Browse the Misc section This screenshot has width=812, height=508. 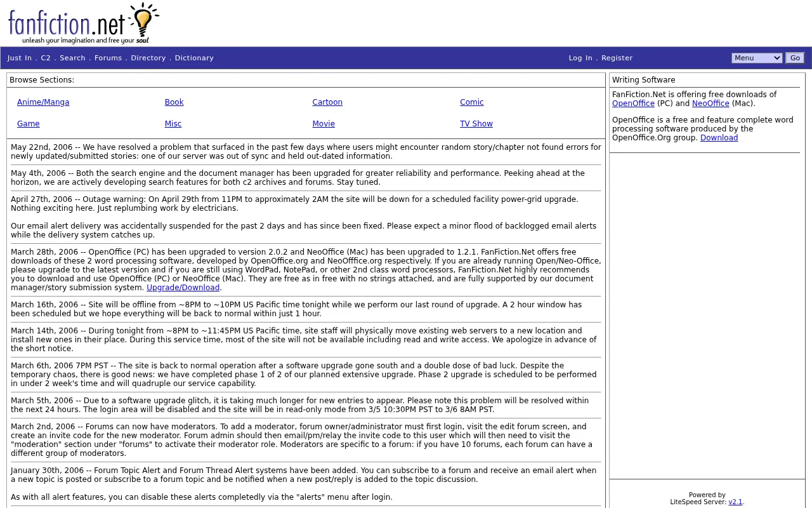coord(173,124)
